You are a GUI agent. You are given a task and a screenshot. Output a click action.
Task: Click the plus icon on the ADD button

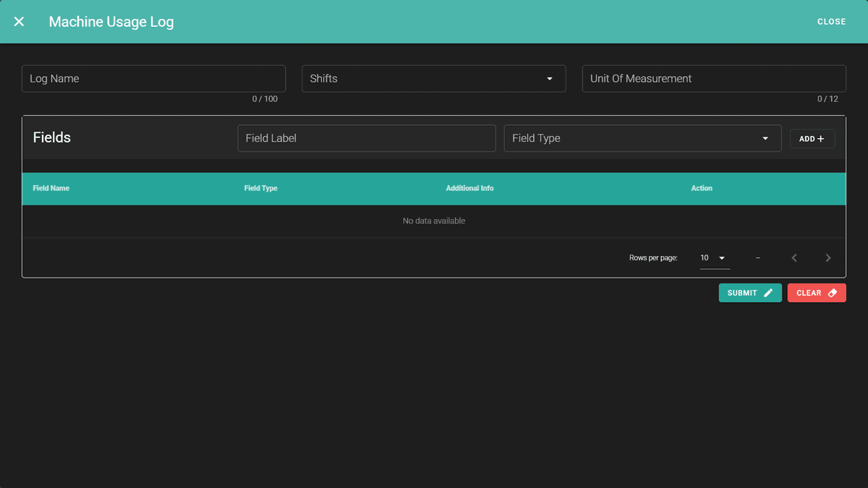pyautogui.click(x=820, y=139)
